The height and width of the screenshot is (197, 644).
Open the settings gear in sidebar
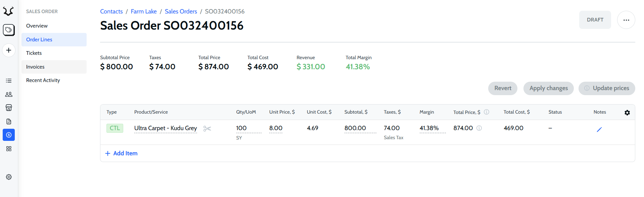[9, 177]
